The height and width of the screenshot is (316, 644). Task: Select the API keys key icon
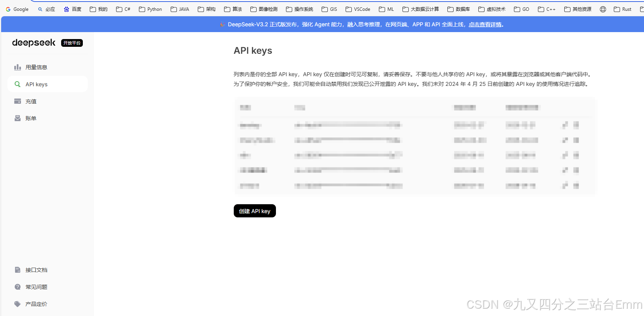(x=17, y=84)
